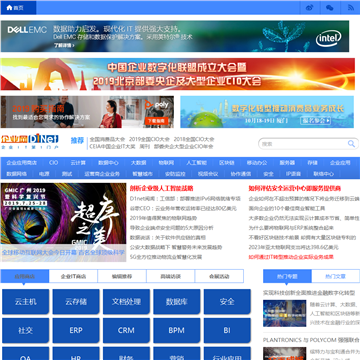The height and width of the screenshot is (360, 360).
Task: Click the magnifier search icon
Action: point(351,144)
